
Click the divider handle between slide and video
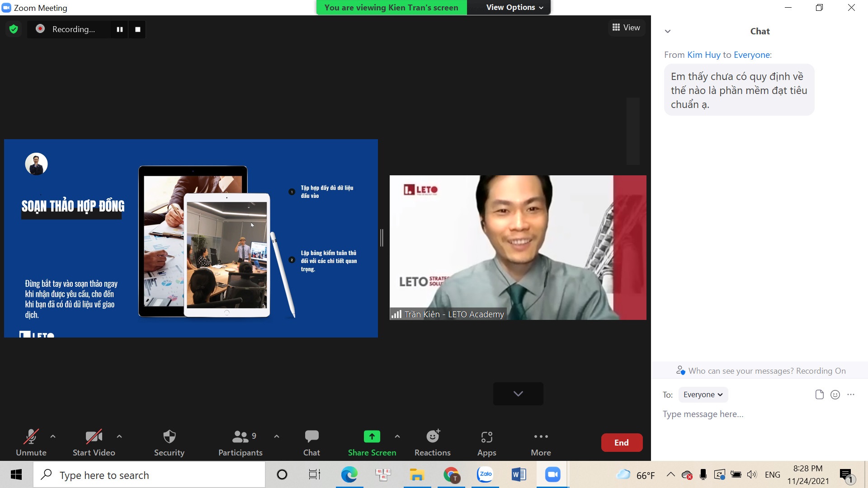(x=382, y=238)
